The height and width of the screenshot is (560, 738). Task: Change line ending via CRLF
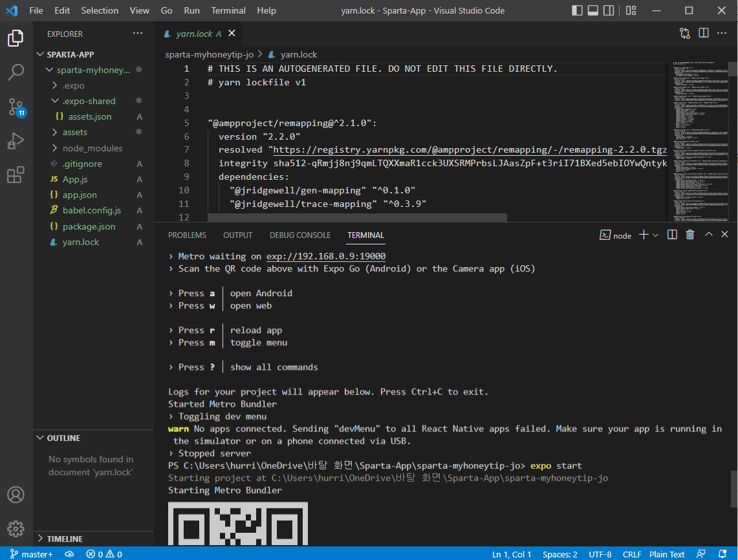(x=632, y=554)
